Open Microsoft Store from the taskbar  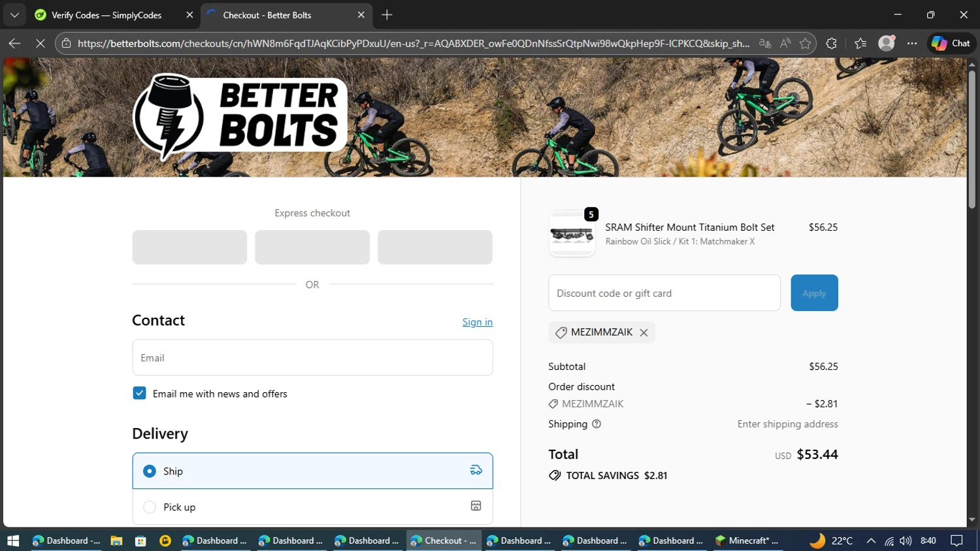tap(140, 541)
